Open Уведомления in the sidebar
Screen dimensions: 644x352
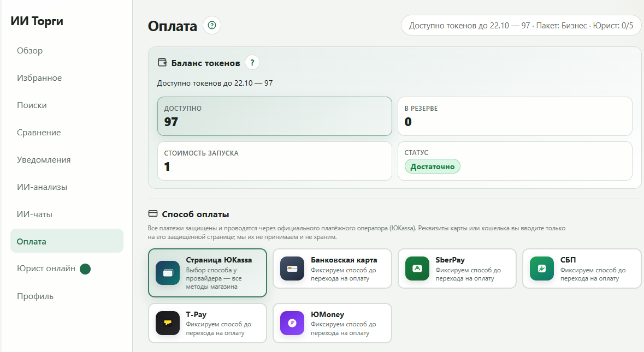pos(67,159)
